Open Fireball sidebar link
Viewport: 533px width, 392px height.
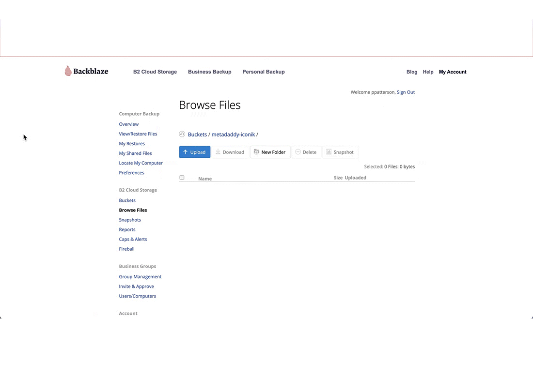127,249
